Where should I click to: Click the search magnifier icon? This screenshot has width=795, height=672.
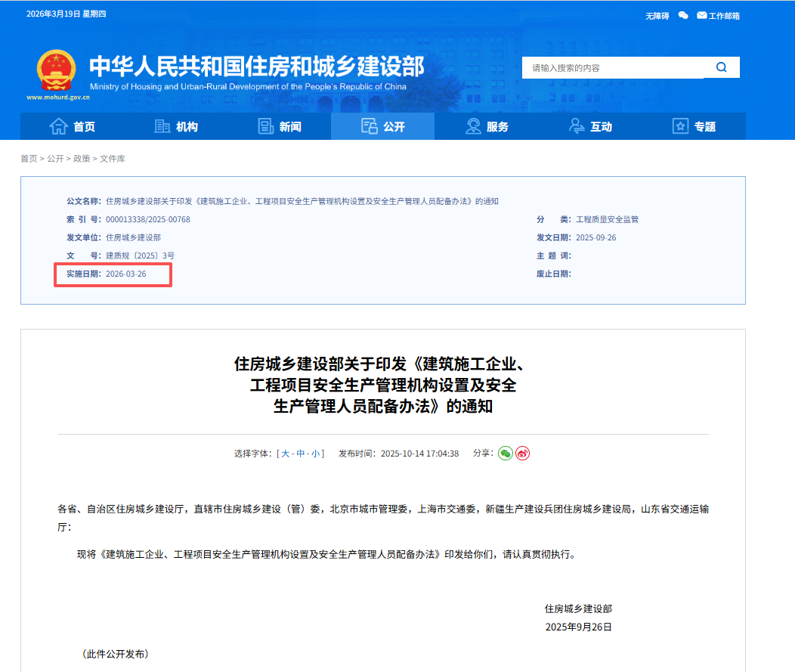(721, 67)
